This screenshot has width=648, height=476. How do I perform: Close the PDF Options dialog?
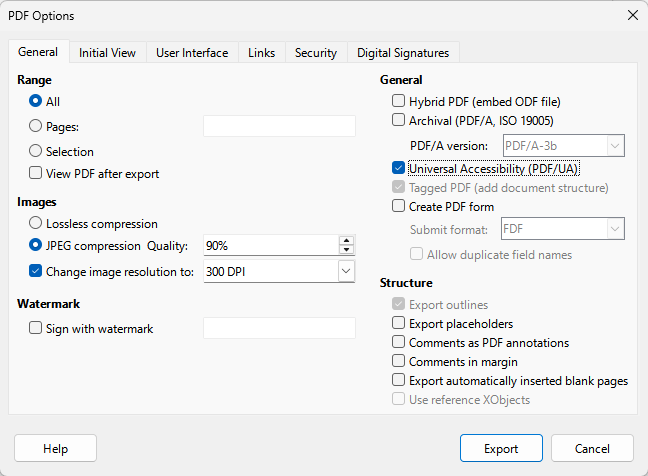point(633,15)
